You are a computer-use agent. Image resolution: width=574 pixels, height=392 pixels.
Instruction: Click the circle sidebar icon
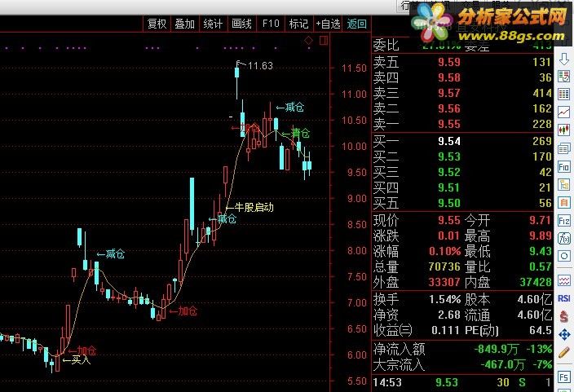click(563, 256)
